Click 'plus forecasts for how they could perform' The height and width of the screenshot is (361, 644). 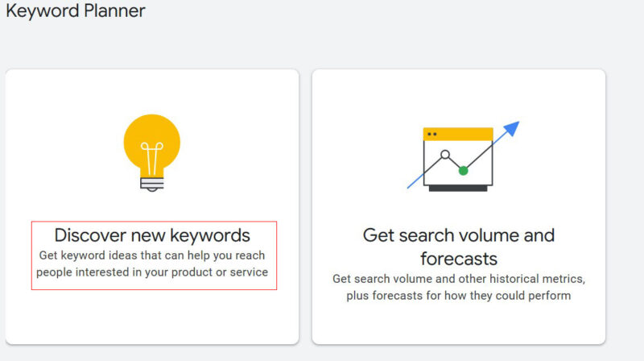click(458, 296)
